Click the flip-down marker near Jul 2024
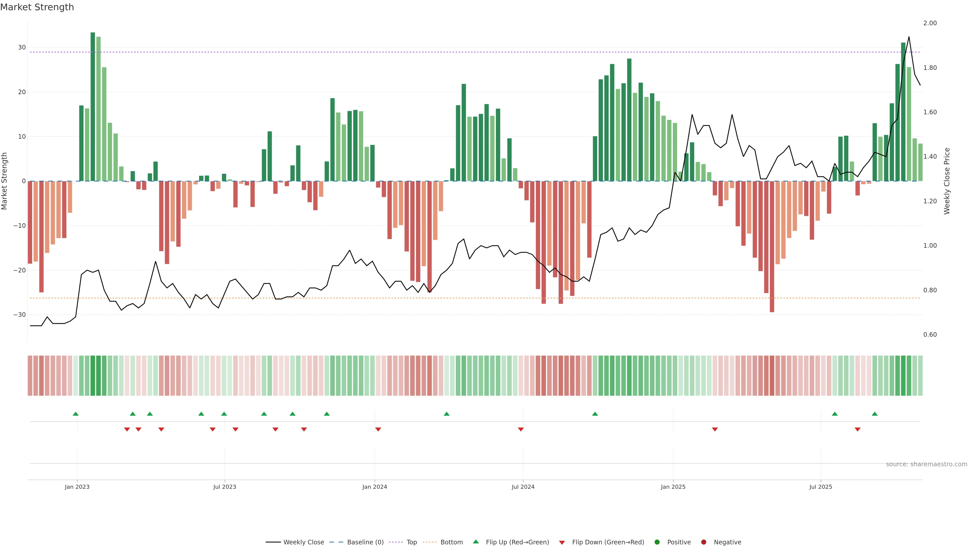Screen dimensions: 980x551 (x=521, y=429)
